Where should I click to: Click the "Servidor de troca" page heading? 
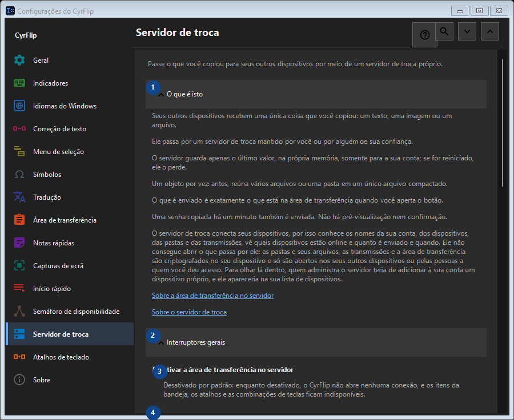pyautogui.click(x=178, y=33)
